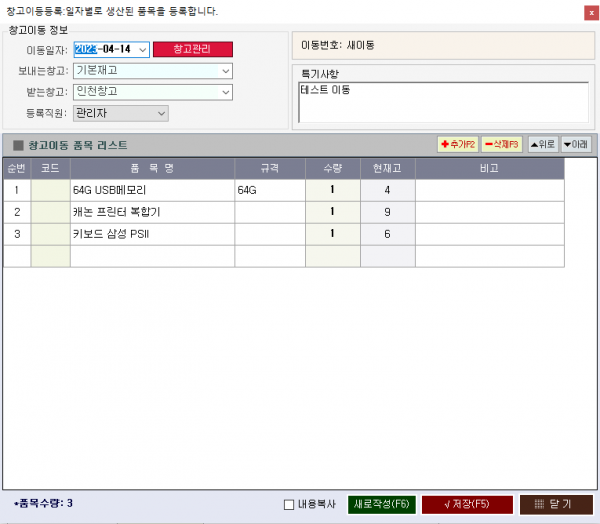This screenshot has height=524, width=600.
Task: Click the quantity cell for 키보드 삼성 PSII
Action: [332, 233]
